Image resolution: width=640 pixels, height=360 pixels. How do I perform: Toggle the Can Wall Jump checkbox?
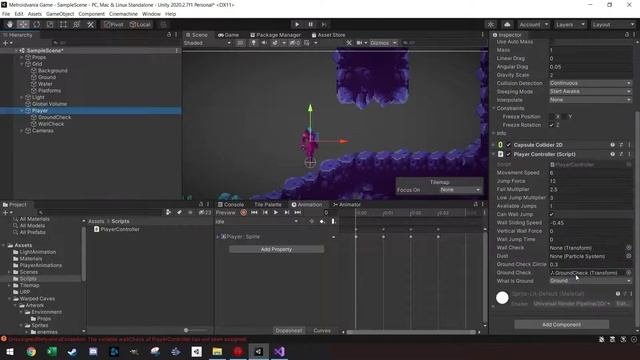coord(551,214)
